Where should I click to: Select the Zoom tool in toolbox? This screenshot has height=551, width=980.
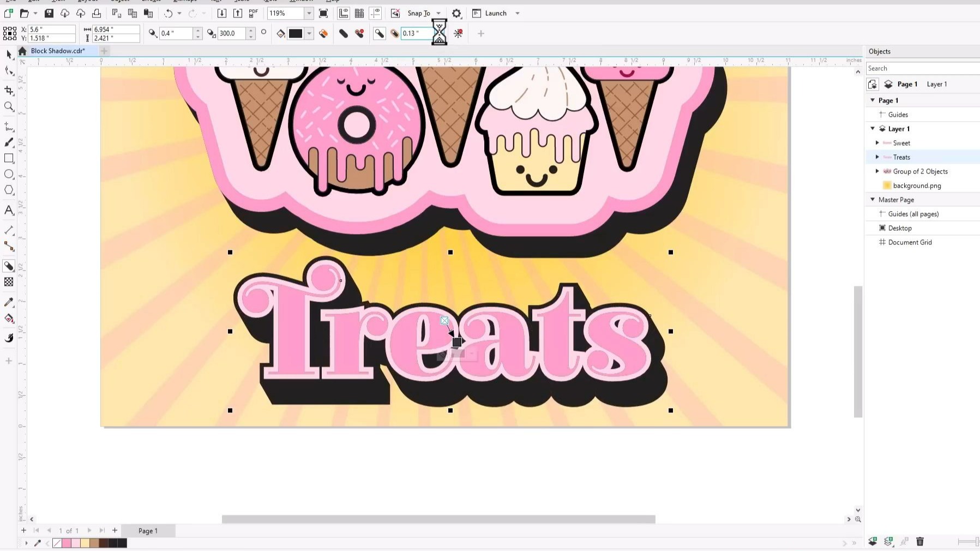click(9, 107)
